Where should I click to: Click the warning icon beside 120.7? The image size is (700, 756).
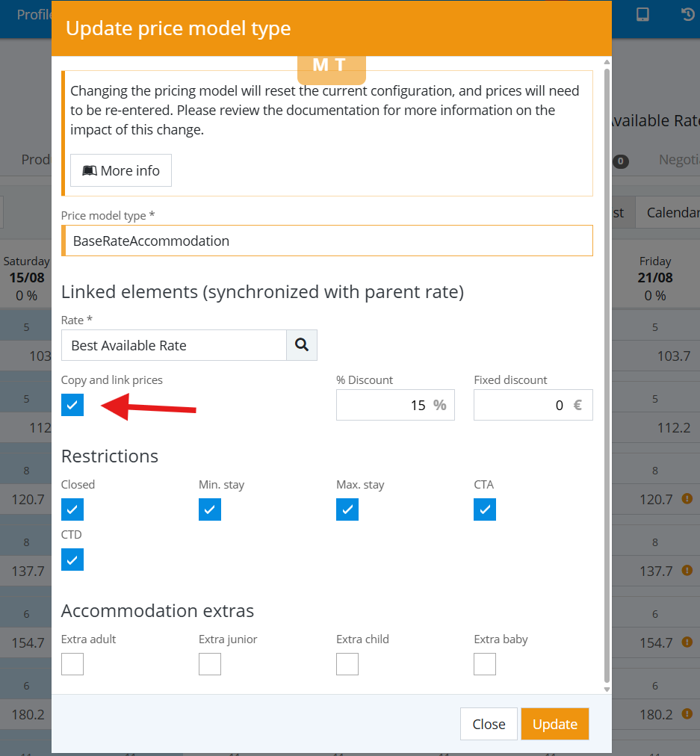687,498
